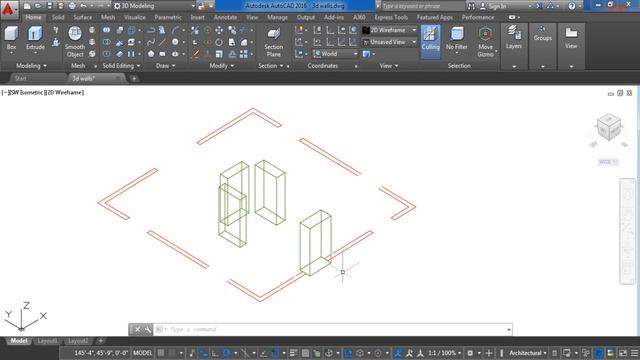The image size is (640, 360).
Task: Switch to the Layout1 tab
Action: click(47, 341)
